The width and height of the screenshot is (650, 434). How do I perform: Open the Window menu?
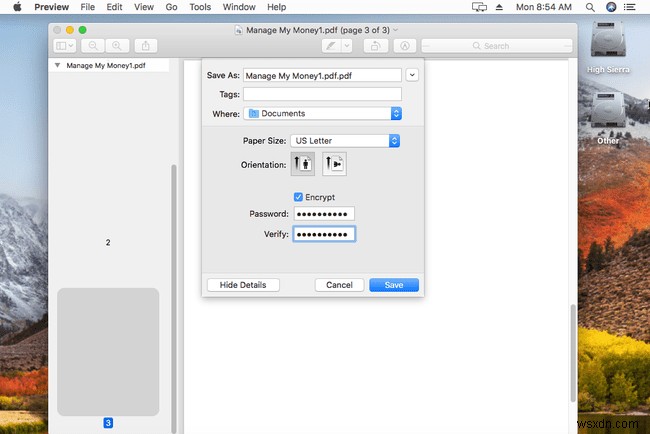pyautogui.click(x=239, y=7)
